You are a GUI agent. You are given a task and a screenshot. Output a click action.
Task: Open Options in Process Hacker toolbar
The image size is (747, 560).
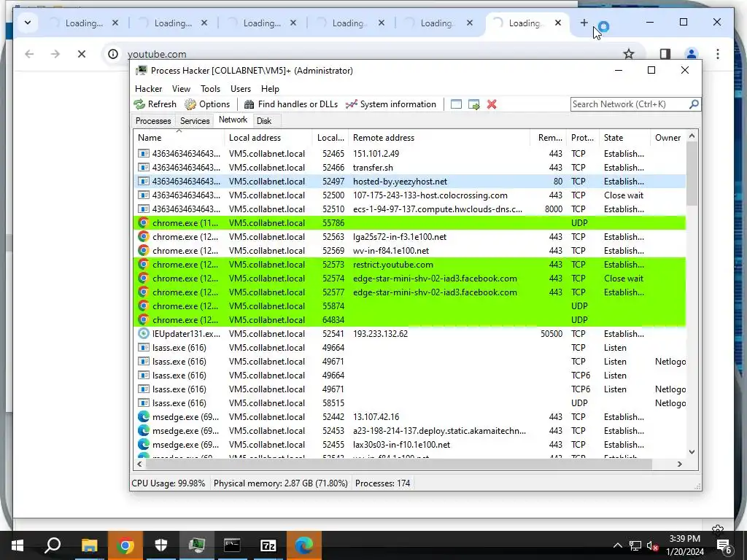point(207,104)
